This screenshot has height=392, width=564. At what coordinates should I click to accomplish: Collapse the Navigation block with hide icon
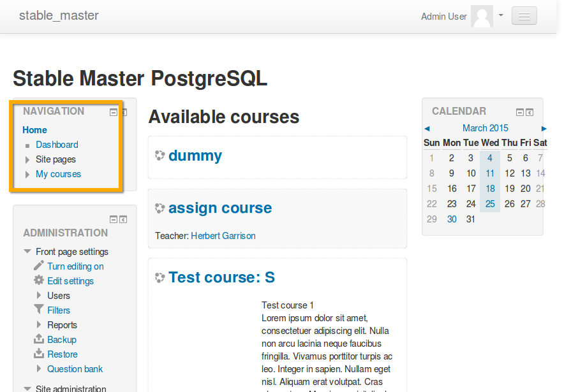click(x=114, y=112)
